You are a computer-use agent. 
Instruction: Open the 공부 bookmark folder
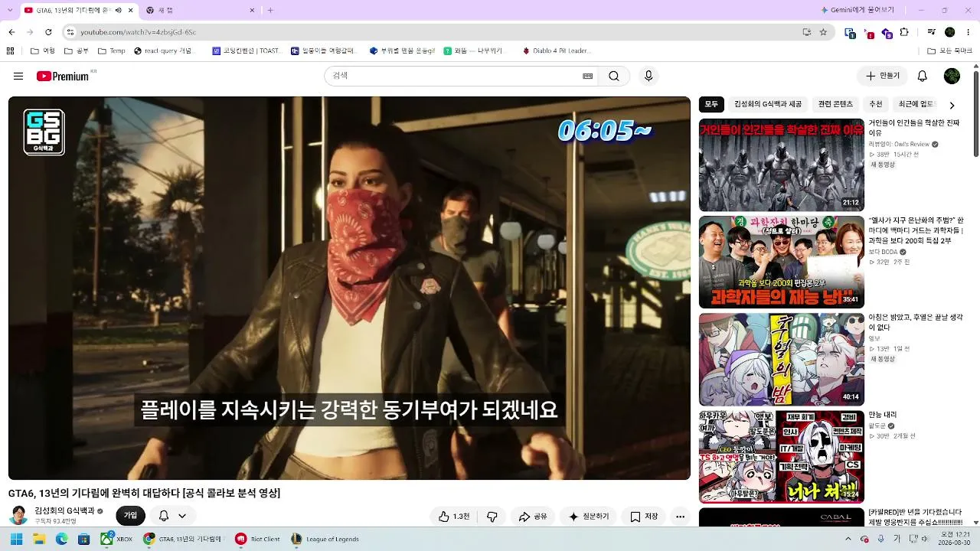click(77, 51)
